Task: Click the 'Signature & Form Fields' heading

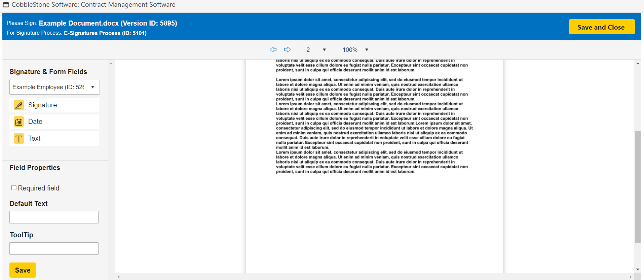Action: click(x=48, y=72)
